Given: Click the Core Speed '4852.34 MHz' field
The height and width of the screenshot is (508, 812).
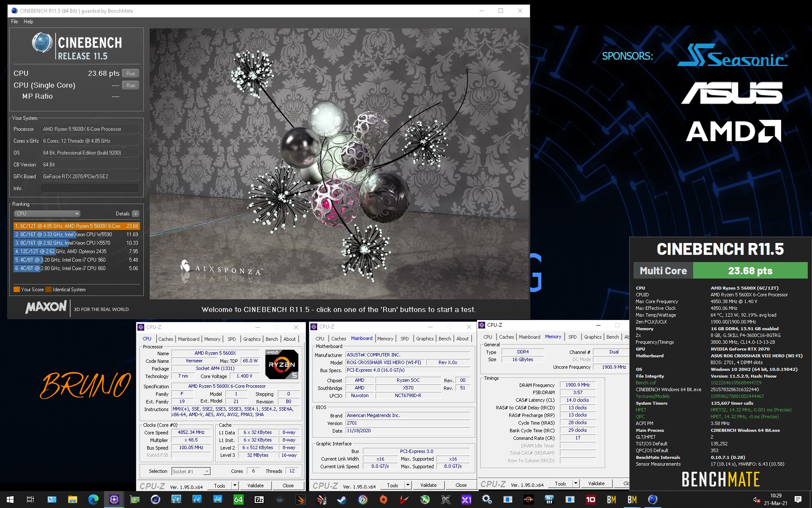Looking at the screenshot, I should click(x=191, y=433).
